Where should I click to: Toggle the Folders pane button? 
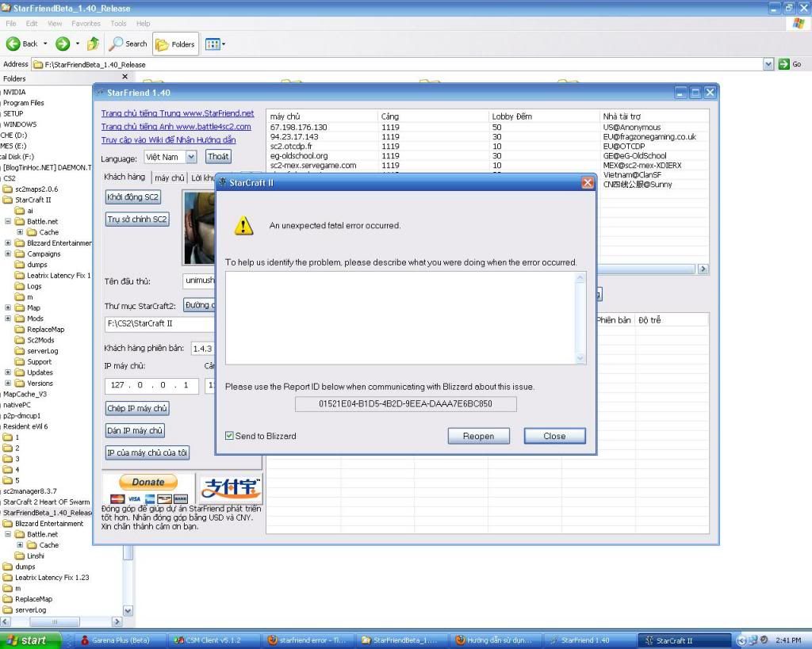[x=176, y=44]
